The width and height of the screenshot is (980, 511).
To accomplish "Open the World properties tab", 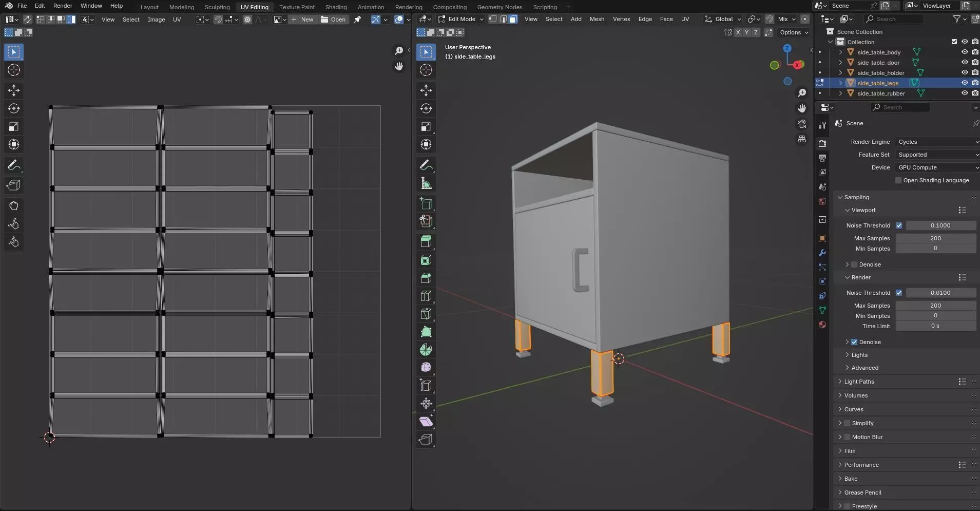I will pos(822,201).
